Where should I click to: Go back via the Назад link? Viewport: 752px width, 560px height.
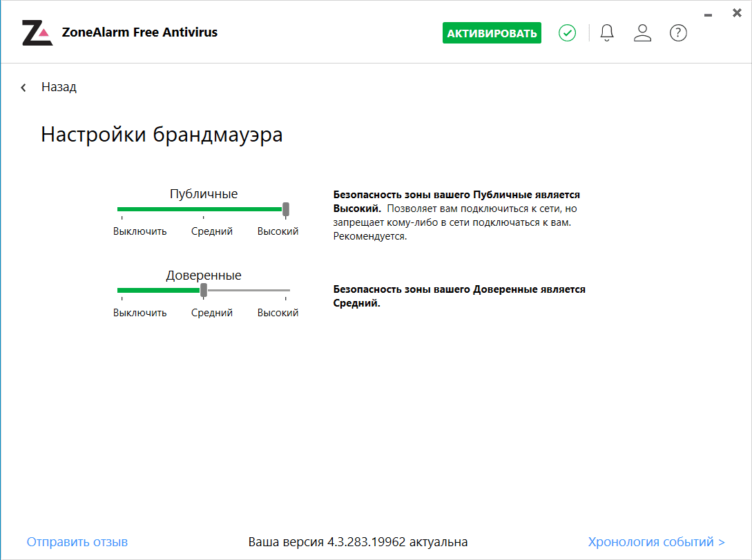point(59,87)
